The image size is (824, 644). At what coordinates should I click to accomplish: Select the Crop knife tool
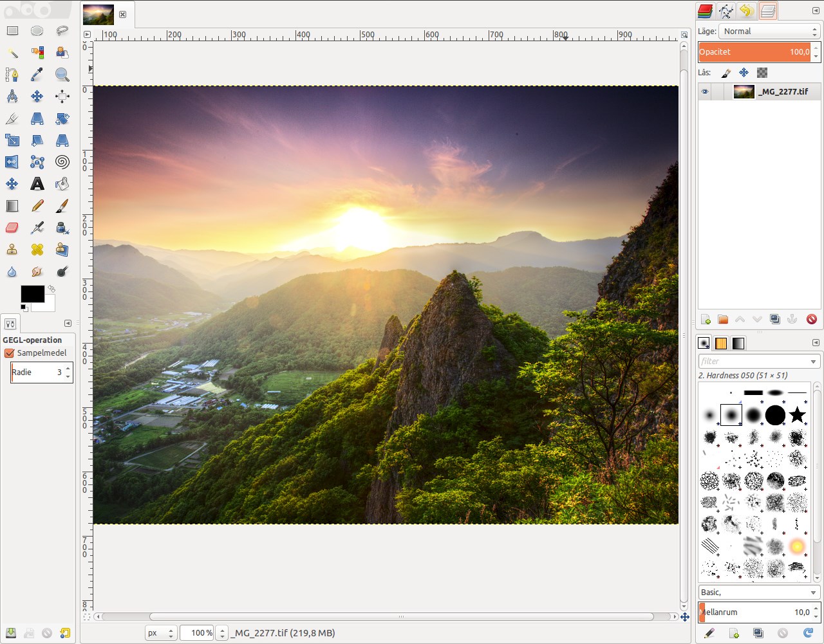coord(12,118)
